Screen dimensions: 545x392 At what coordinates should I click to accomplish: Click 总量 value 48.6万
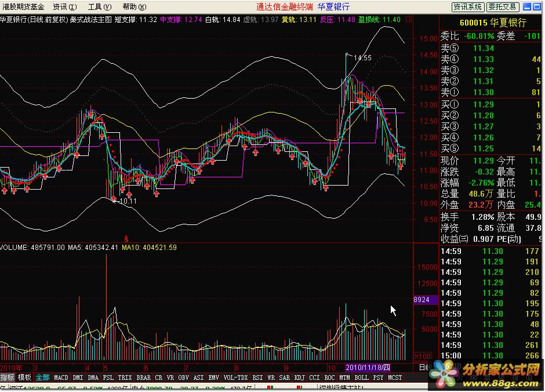click(481, 194)
